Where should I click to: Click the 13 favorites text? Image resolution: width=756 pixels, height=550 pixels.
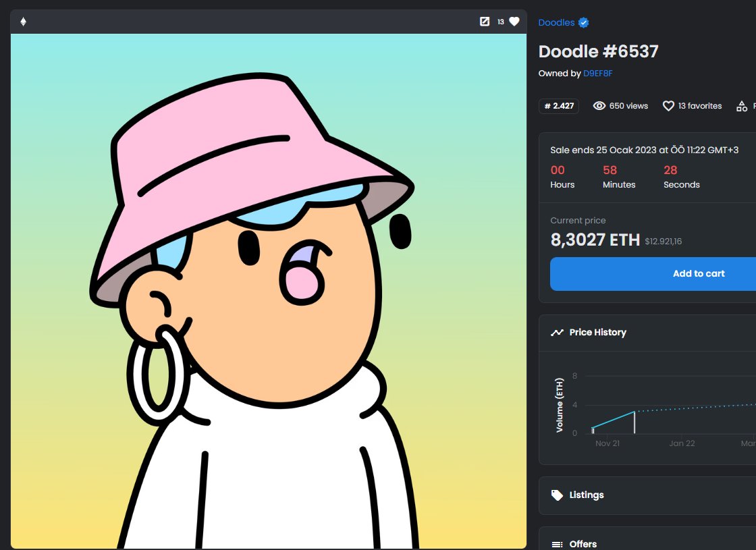(x=700, y=106)
